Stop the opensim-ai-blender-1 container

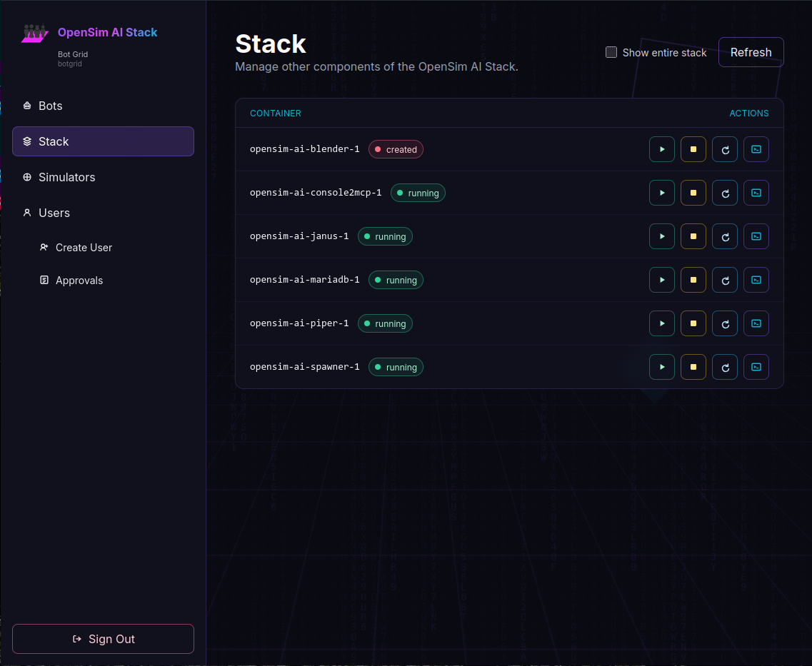[693, 150]
